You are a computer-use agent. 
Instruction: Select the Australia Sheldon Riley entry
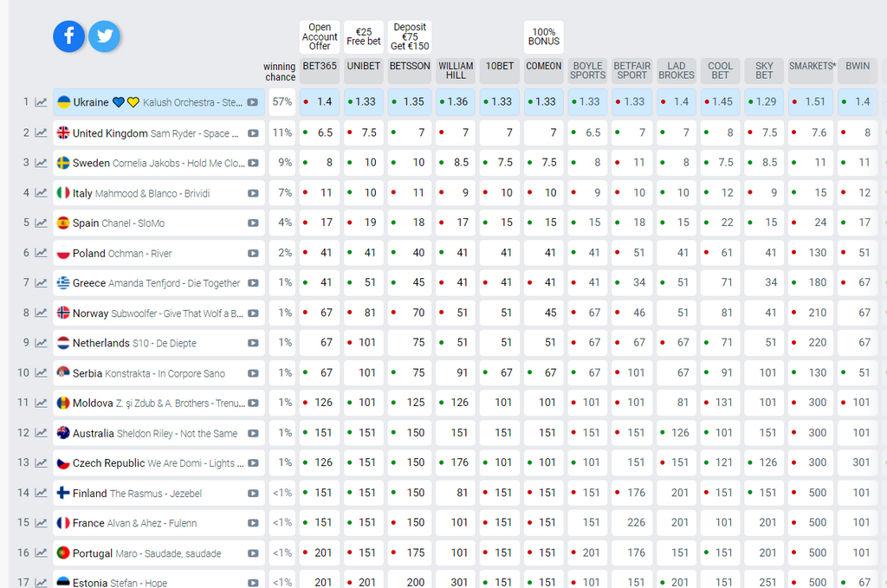(x=159, y=433)
